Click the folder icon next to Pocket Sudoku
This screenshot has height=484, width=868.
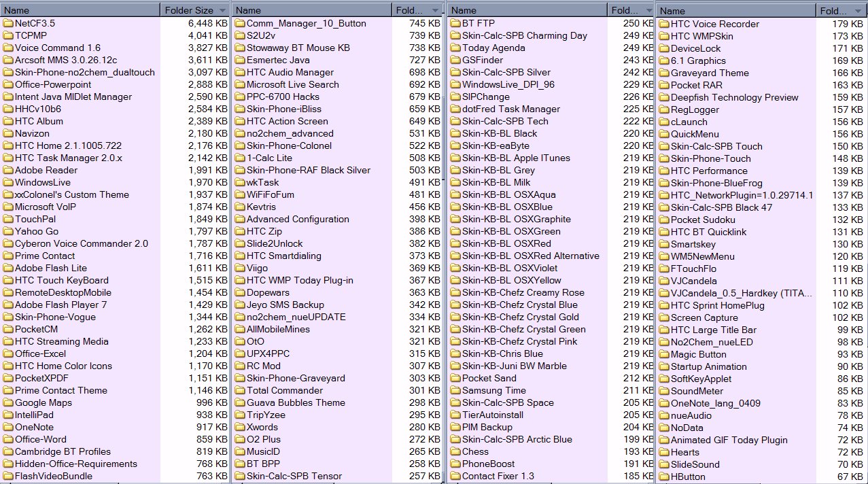click(x=663, y=220)
